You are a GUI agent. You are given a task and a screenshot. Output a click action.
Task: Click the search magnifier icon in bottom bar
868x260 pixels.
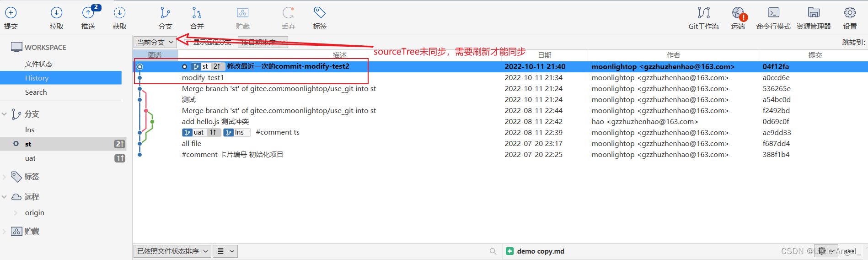(x=493, y=251)
